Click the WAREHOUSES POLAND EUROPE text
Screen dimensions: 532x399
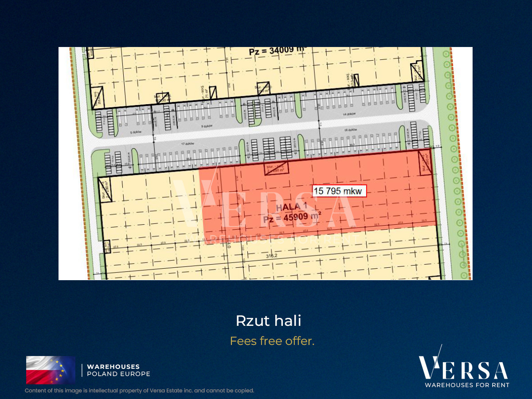(118, 370)
